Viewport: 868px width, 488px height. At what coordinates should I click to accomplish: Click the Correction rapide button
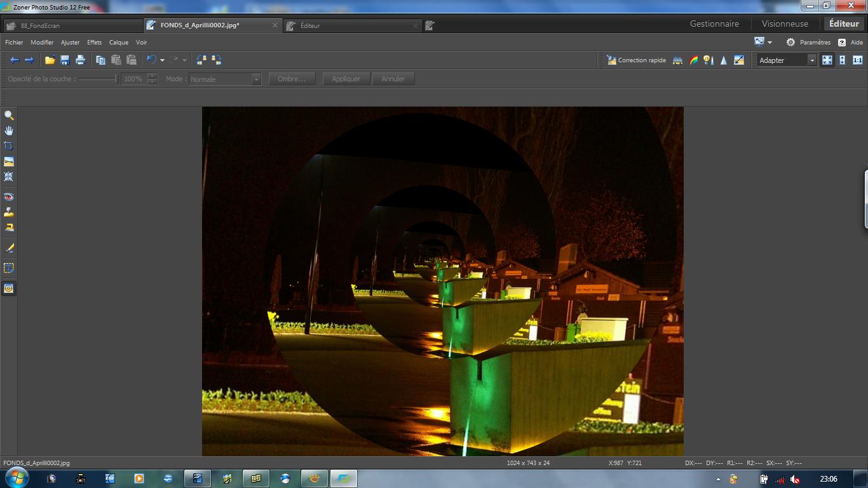636,60
